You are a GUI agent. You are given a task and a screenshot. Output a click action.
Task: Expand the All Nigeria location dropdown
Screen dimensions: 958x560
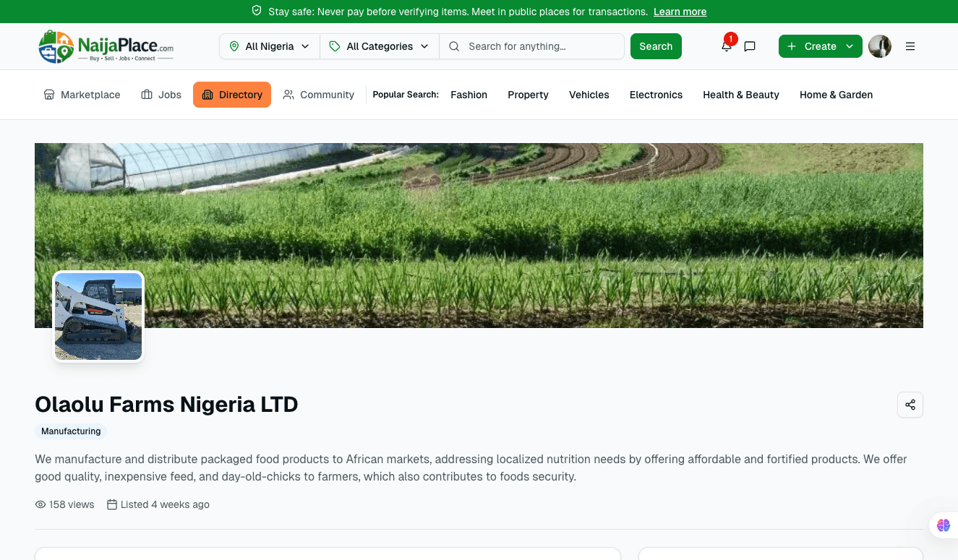pyautogui.click(x=270, y=46)
